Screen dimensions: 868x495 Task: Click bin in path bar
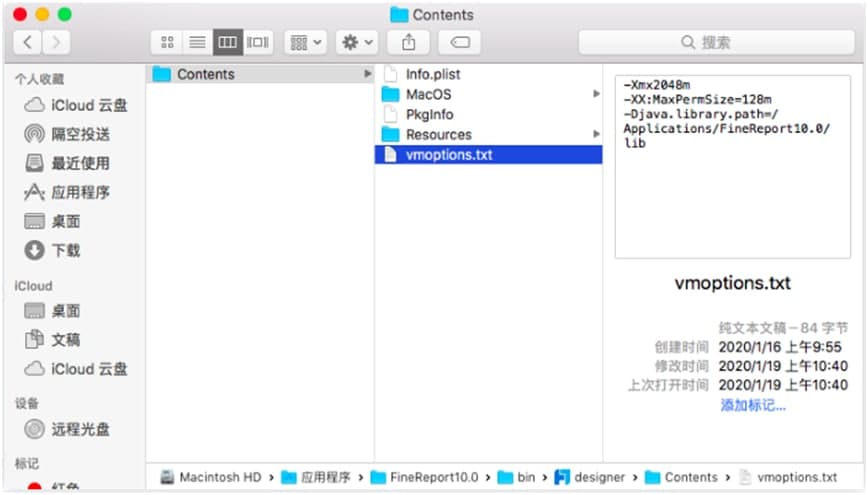pyautogui.click(x=516, y=477)
